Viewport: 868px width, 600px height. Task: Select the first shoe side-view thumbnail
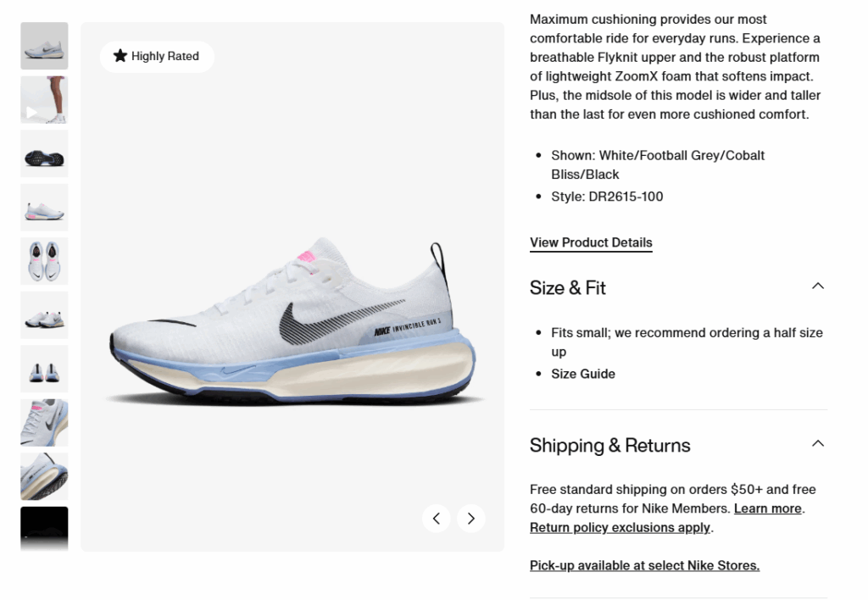[44, 46]
